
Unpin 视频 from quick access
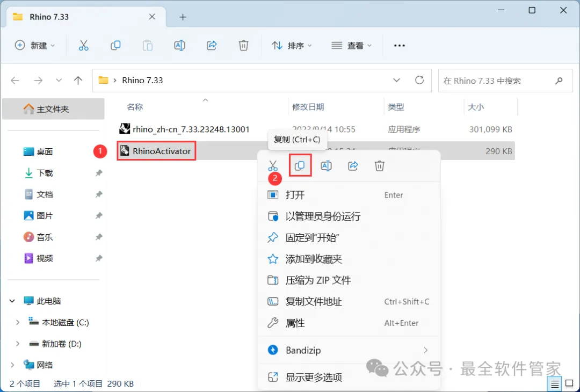[x=99, y=258]
